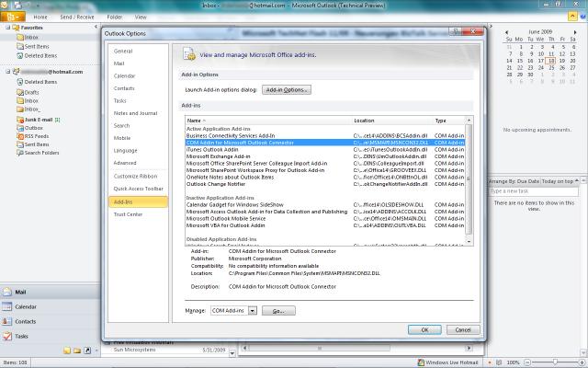Click the Search Folders icon
The width and height of the screenshot is (588, 368).
[20, 153]
